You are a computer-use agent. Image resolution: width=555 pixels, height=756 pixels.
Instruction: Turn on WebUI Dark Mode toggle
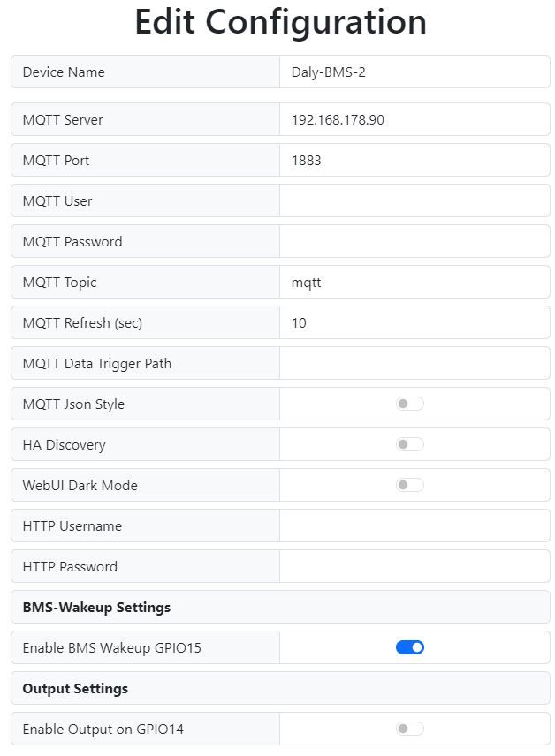point(410,485)
